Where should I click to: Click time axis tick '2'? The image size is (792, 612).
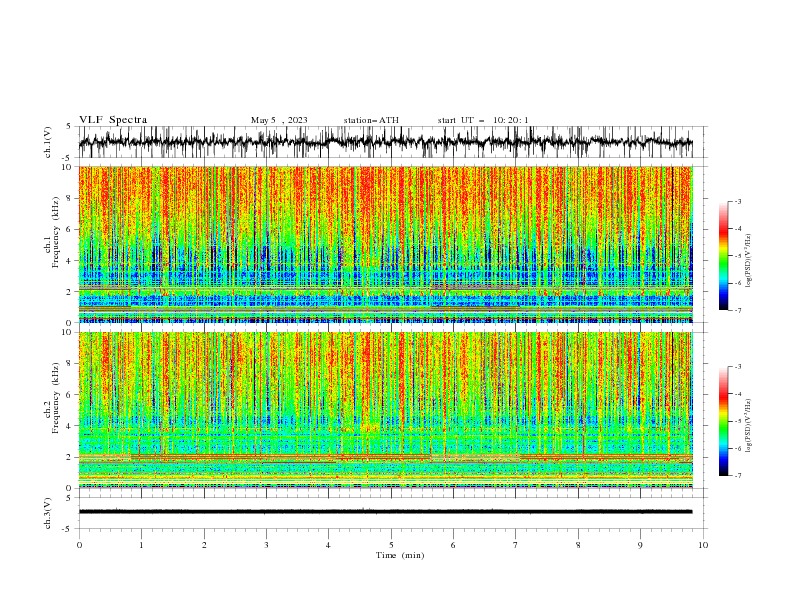coord(204,545)
